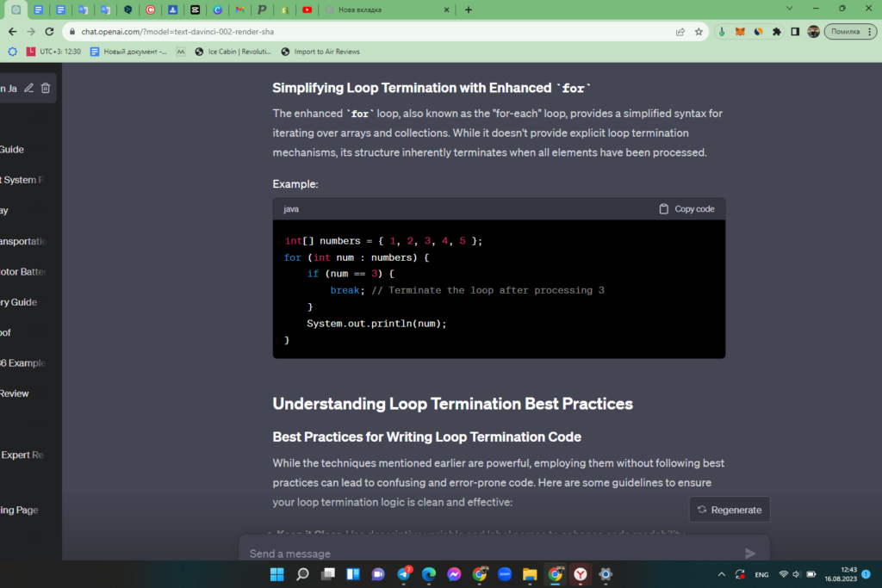
Task: Switch to the red C icon tab
Action: click(x=150, y=9)
